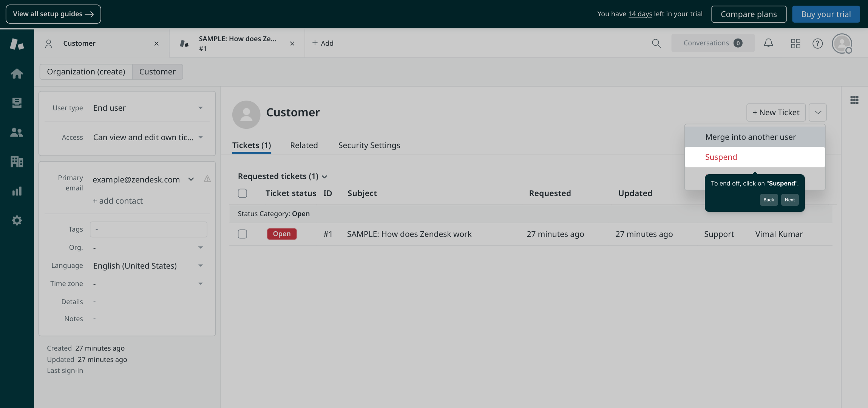This screenshot has height=408, width=868.
Task: Open the Time zone dropdown
Action: 148,284
